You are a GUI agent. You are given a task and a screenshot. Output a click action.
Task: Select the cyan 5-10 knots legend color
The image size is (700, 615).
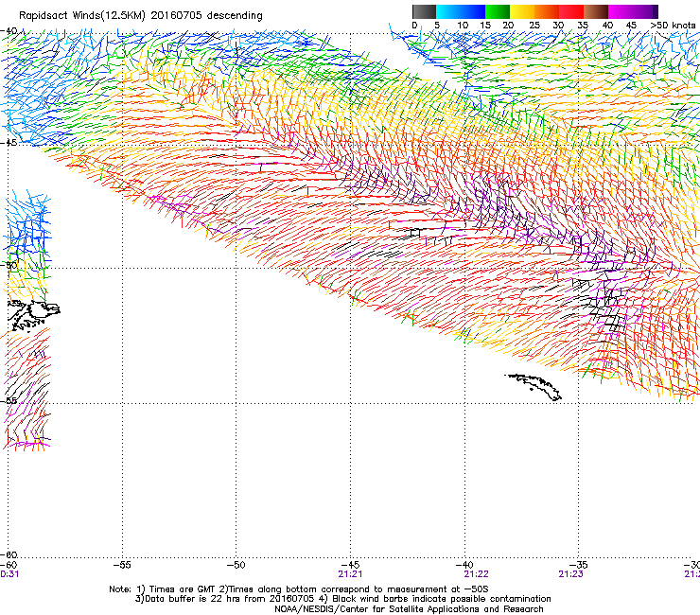click(x=448, y=11)
